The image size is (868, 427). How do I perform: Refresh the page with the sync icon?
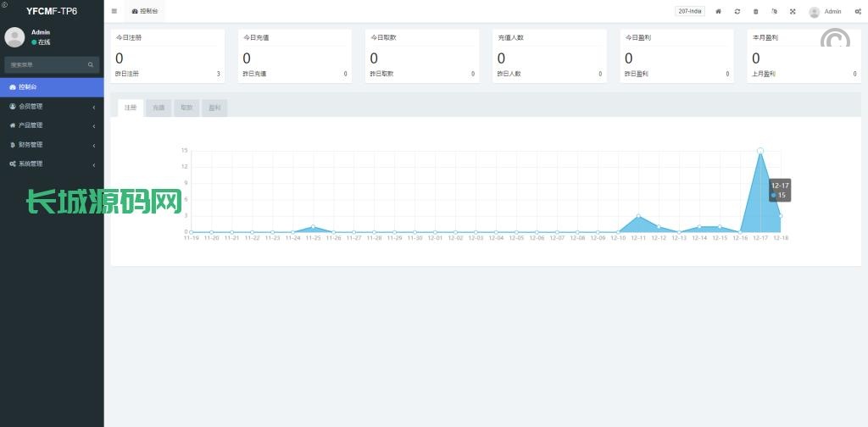coord(737,11)
